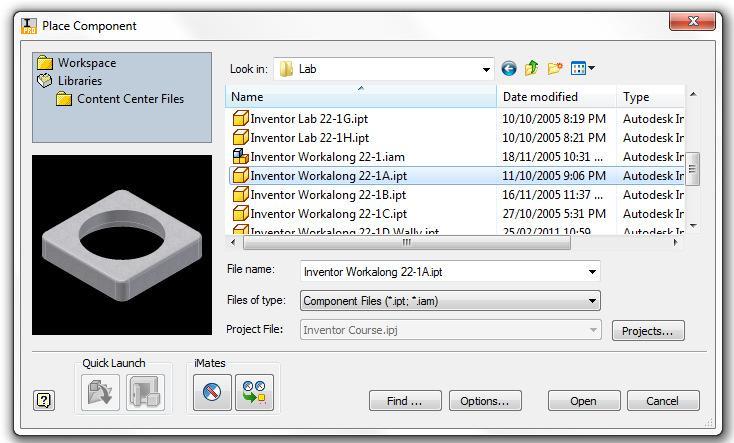Click the date 27/10/2005 5:31 PM
The width and height of the screenshot is (734, 443).
[x=554, y=214]
